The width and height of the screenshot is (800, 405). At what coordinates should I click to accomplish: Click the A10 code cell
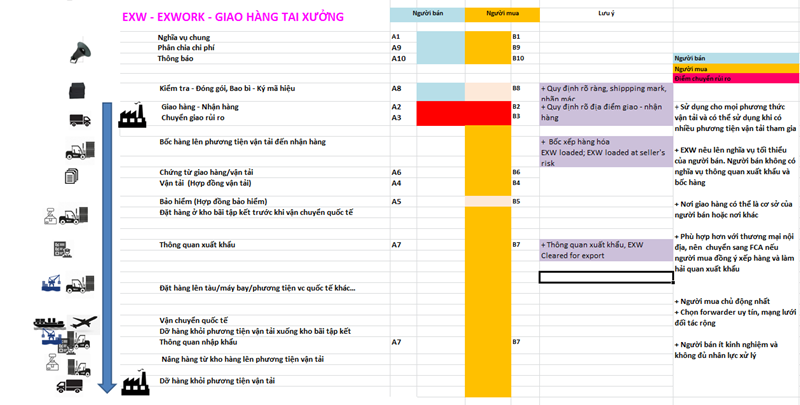click(398, 59)
